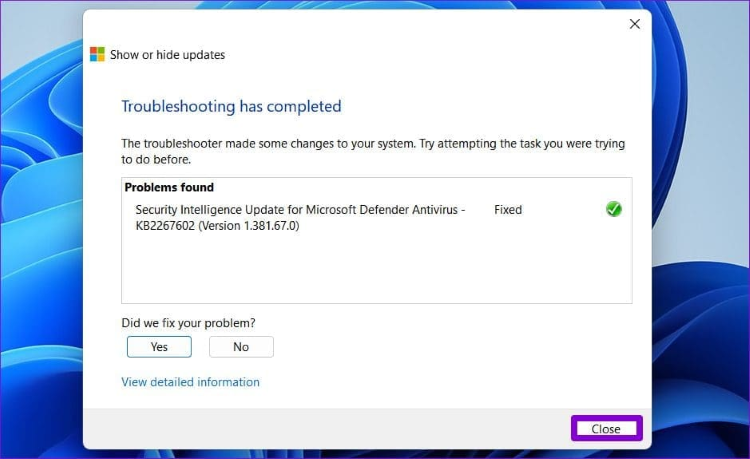
Task: Click the Did we fix your problem text
Action: coord(188,323)
